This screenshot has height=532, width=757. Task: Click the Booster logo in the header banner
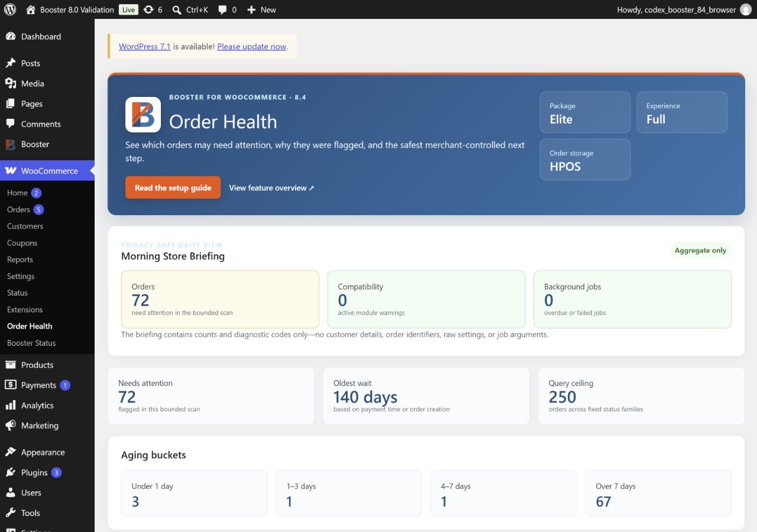point(143,115)
